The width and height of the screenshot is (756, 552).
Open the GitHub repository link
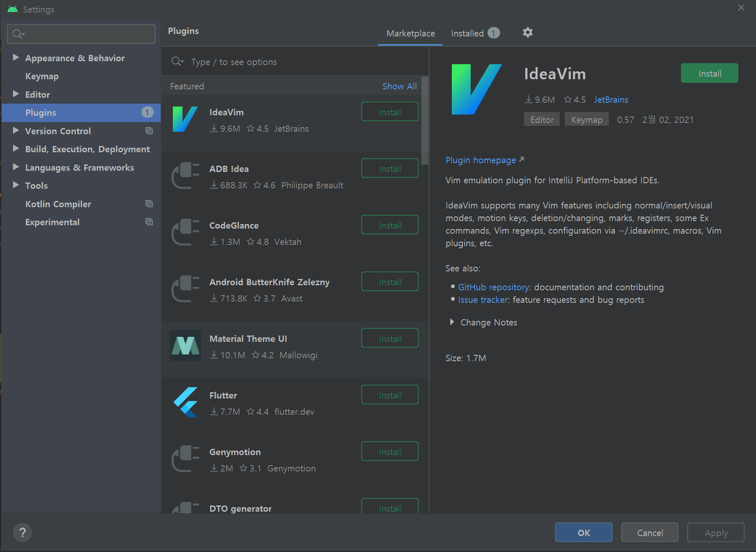(493, 287)
